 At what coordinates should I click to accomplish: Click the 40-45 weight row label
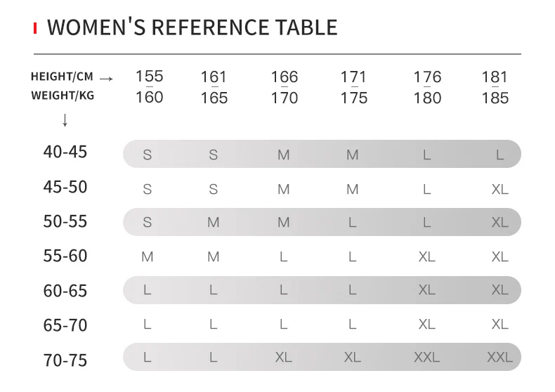(x=65, y=152)
